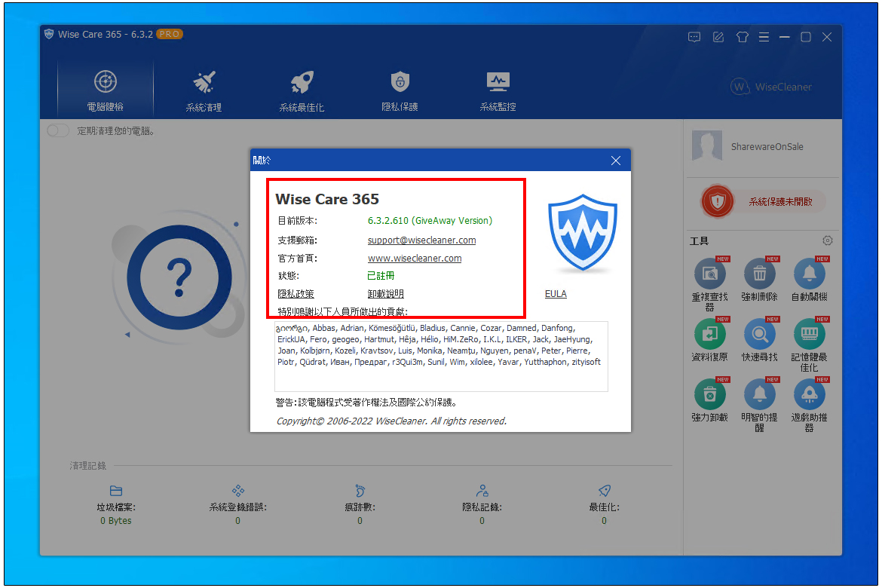Viewport: 882px width, 588px height.
Task: Open the 卸載說明 uninstall instructions link
Action: (385, 294)
